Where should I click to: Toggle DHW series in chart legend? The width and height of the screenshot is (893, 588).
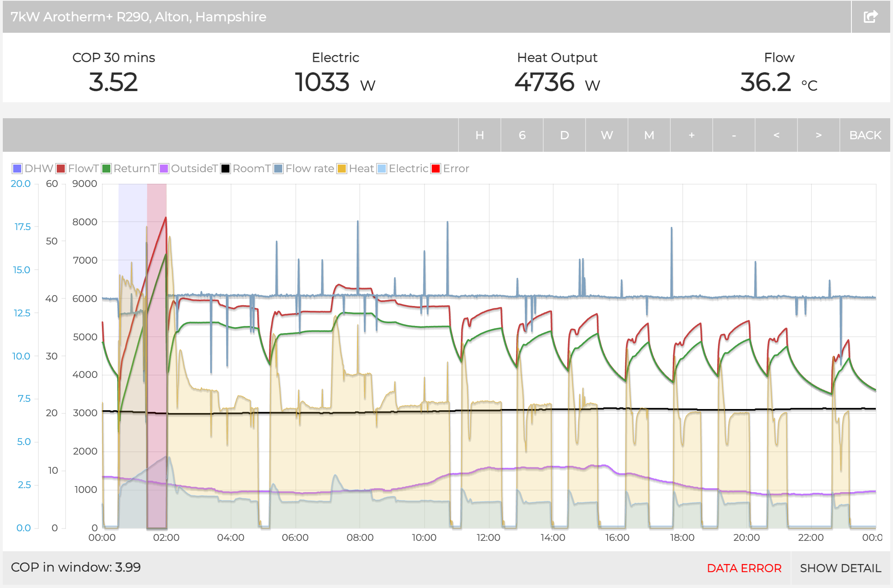point(33,169)
